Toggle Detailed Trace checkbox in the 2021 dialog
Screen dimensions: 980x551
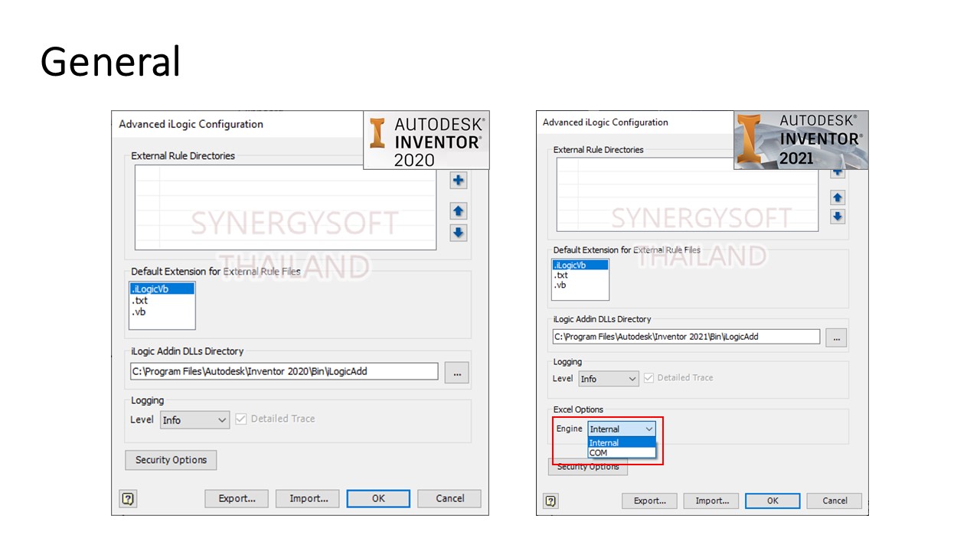649,378
